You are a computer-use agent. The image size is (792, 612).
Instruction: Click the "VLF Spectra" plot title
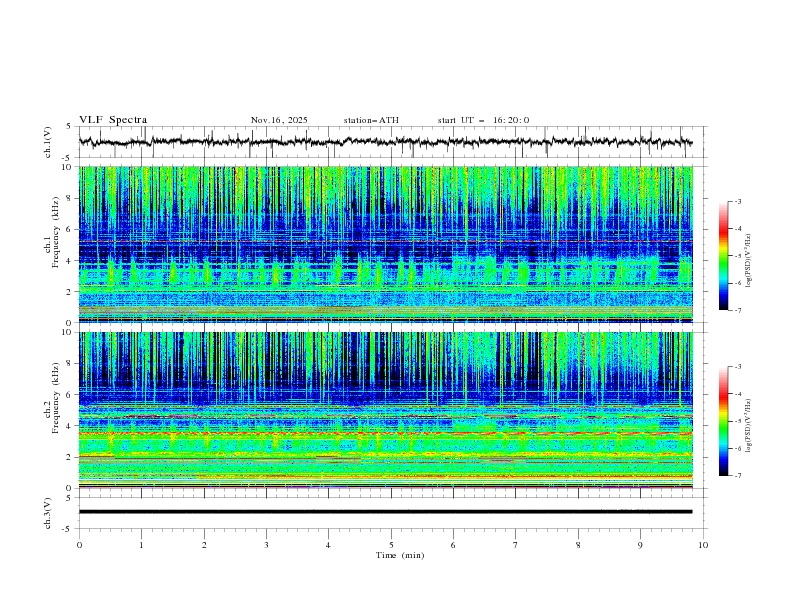pos(113,120)
